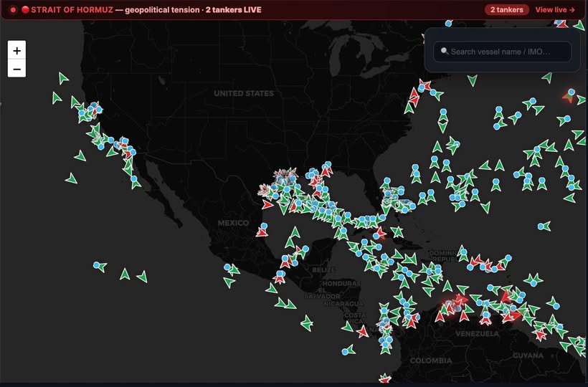Click the VENEZUELA map label
This screenshot has width=588, height=387.
(476, 334)
